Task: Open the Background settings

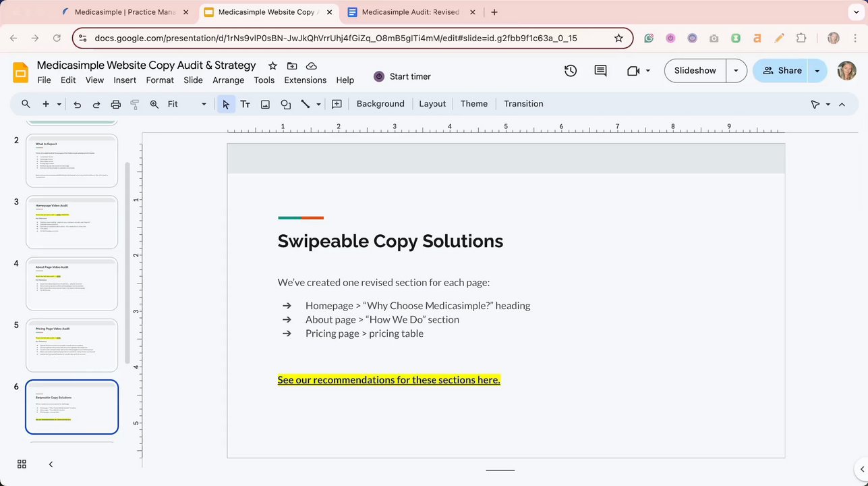Action: 380,104
